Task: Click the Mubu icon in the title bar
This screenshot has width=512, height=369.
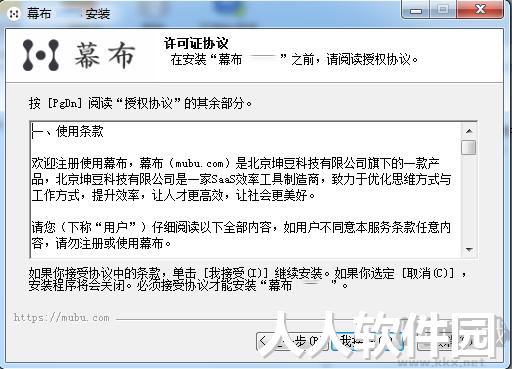Action: (14, 14)
